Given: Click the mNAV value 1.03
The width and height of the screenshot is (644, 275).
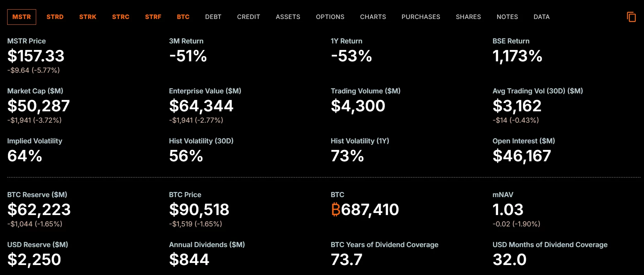Looking at the screenshot, I should pyautogui.click(x=508, y=210).
